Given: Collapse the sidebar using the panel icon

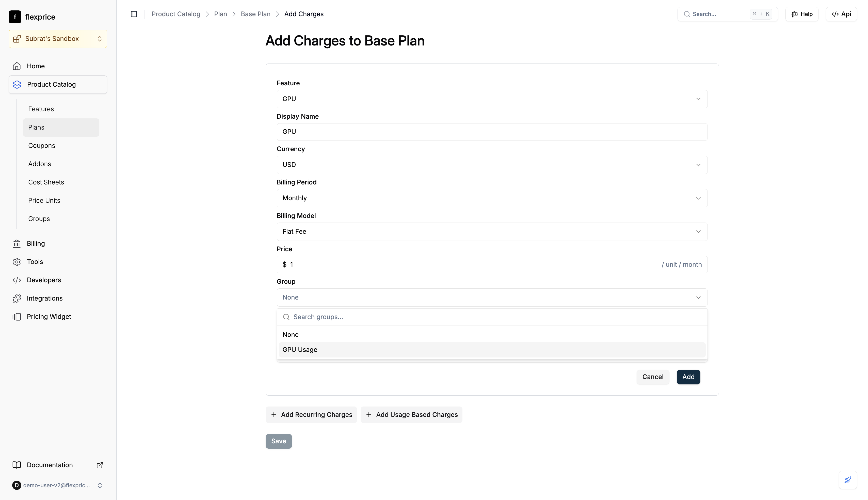Looking at the screenshot, I should point(134,14).
